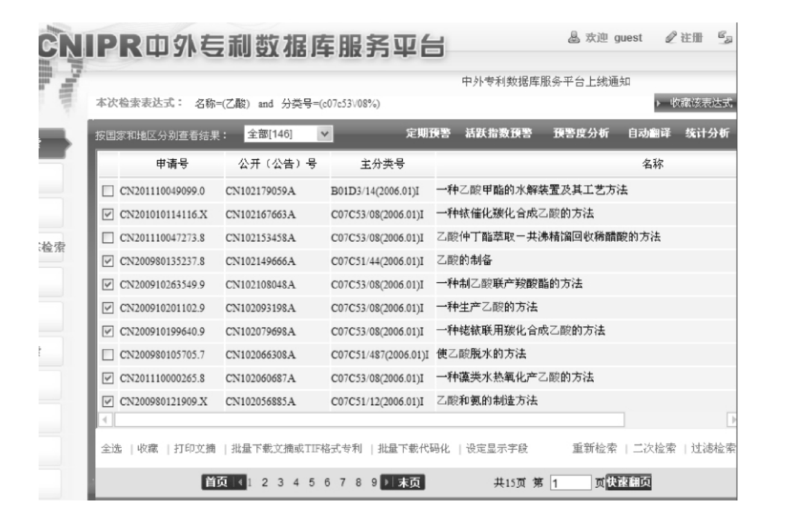Viewport: 812px width, 524px height.
Task: Click the 中外专利数据库服务平台上线通知 notice
Action: (x=546, y=83)
